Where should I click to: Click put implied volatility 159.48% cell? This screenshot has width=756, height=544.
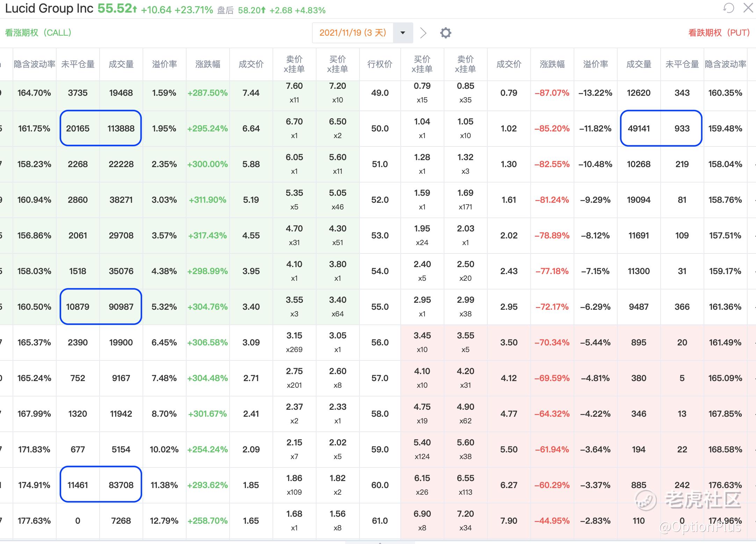pos(725,129)
